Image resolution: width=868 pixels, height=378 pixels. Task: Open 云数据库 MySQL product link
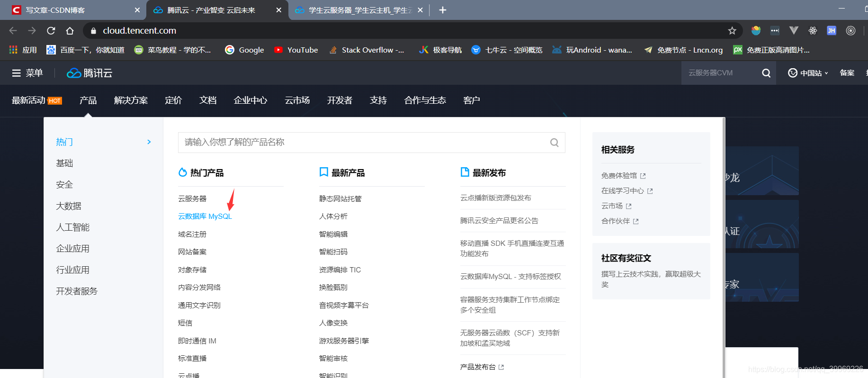(205, 216)
